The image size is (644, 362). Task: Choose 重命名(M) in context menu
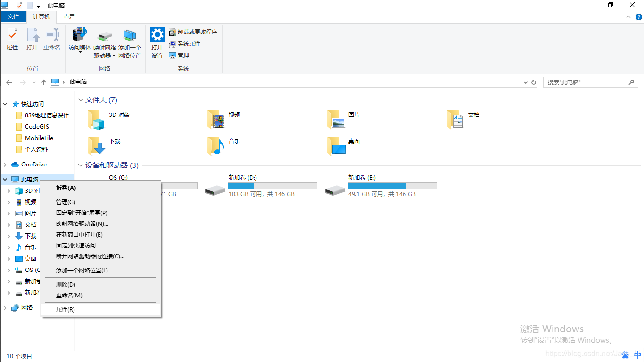click(100, 296)
